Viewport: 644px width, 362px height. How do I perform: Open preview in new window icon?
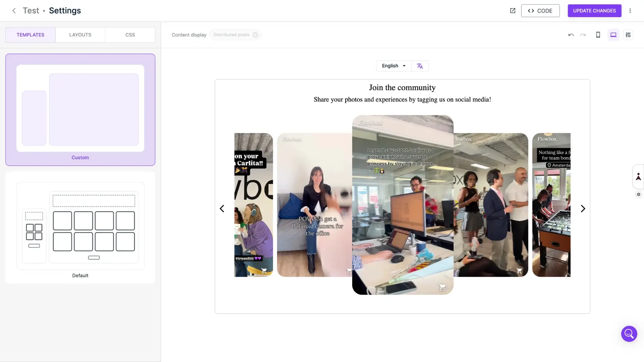pyautogui.click(x=513, y=11)
